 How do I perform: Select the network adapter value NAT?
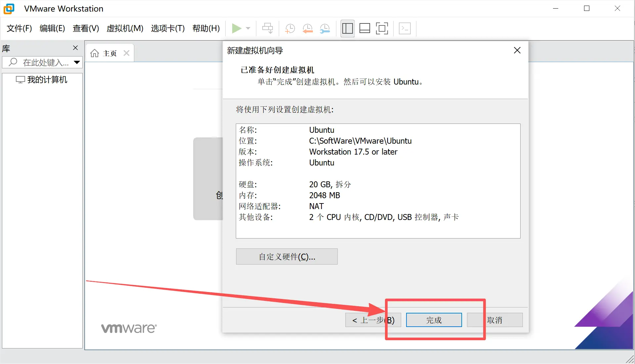[x=317, y=206]
